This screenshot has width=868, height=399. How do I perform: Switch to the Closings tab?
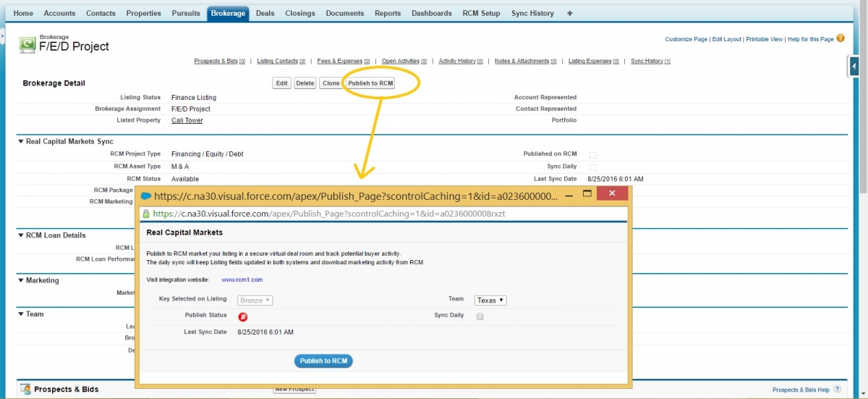[x=300, y=13]
